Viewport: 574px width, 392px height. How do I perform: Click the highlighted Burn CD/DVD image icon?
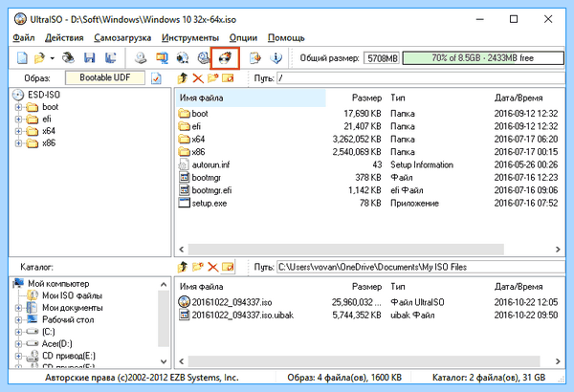225,57
